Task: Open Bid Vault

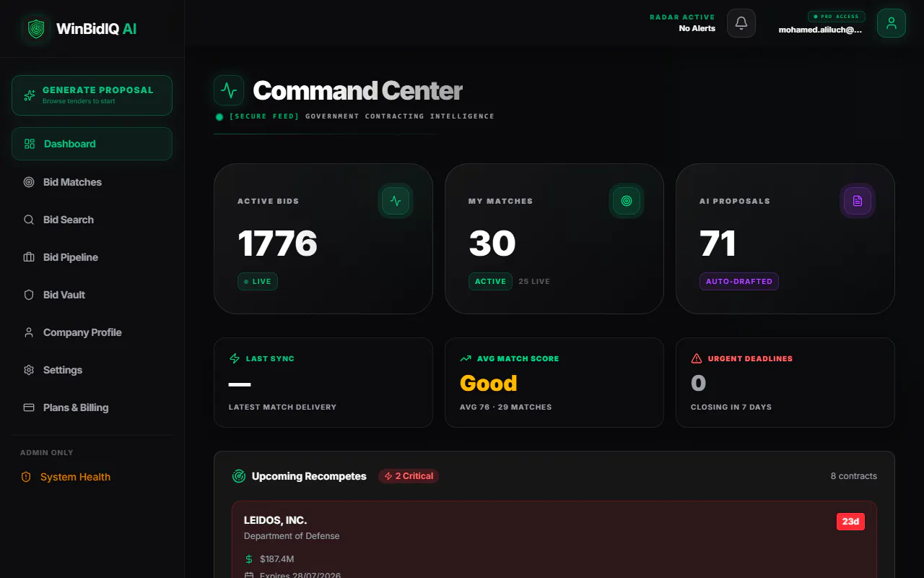Action: pyautogui.click(x=92, y=295)
